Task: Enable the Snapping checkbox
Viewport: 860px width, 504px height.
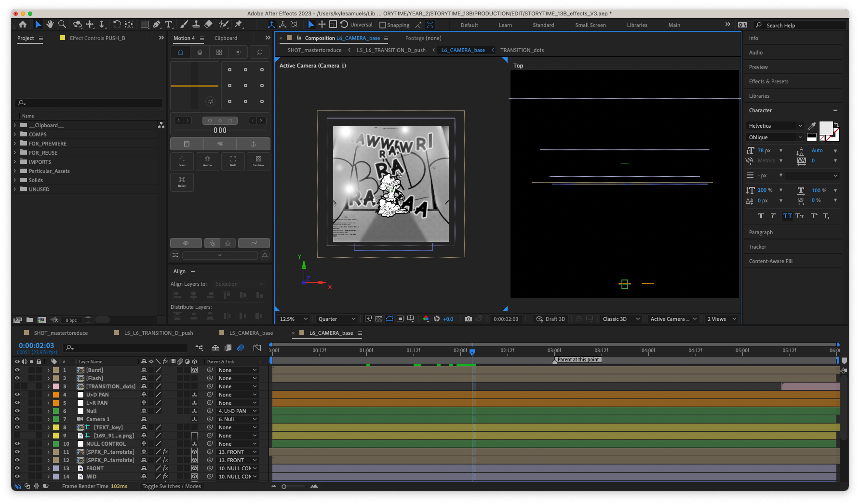Action: pyautogui.click(x=383, y=25)
